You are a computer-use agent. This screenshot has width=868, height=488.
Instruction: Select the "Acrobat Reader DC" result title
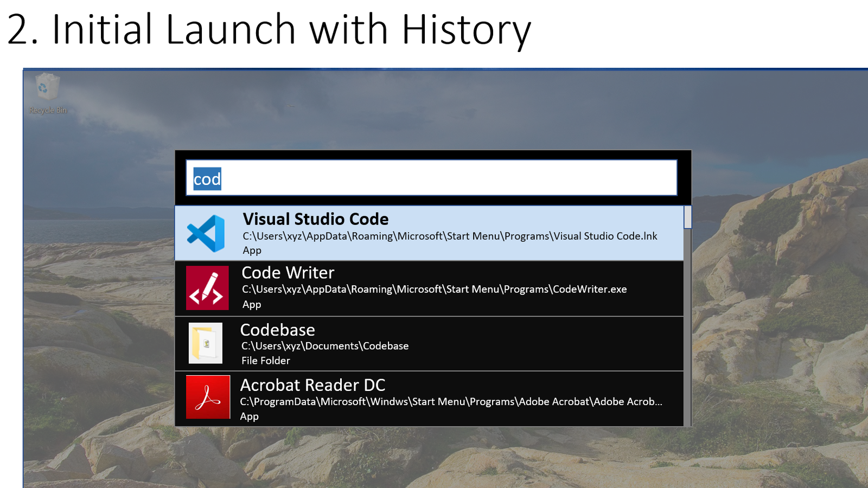point(313,385)
